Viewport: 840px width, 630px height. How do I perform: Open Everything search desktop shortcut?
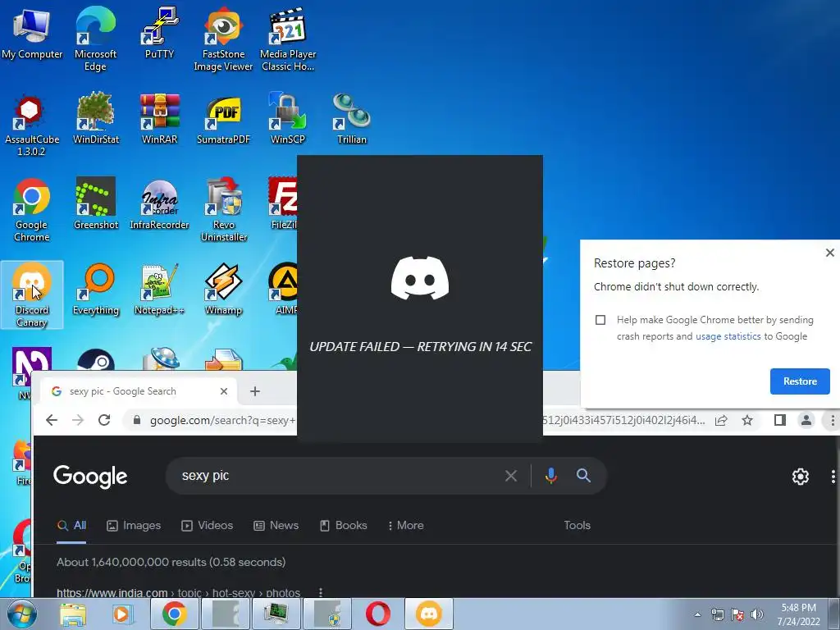[96, 290]
